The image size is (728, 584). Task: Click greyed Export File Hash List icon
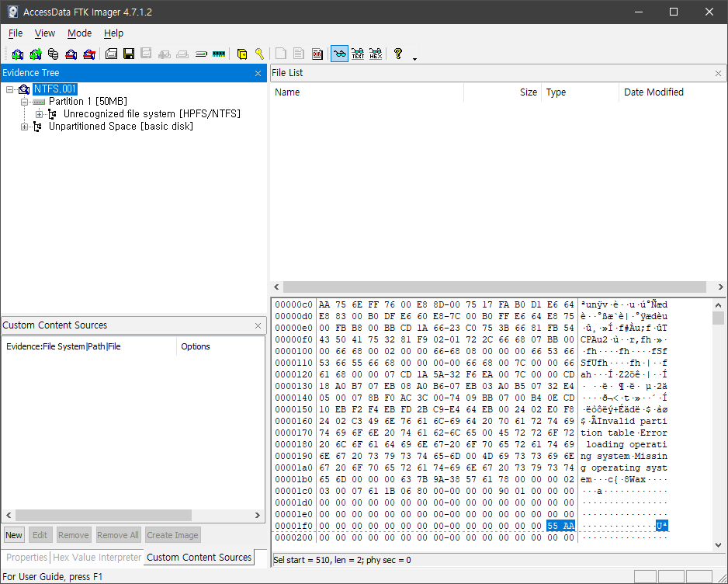[x=299, y=54]
